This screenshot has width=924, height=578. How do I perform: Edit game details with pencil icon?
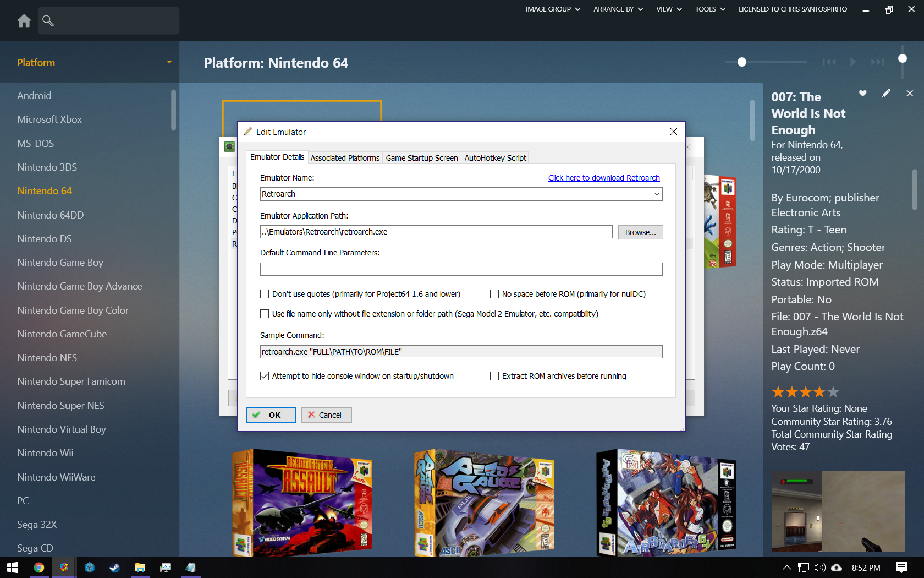click(x=886, y=93)
